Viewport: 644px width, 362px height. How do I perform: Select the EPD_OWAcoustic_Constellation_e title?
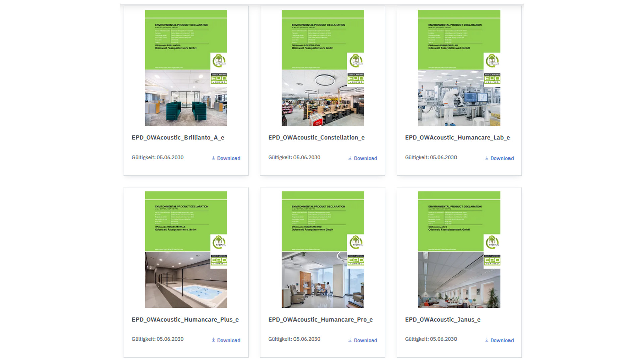pos(316,137)
